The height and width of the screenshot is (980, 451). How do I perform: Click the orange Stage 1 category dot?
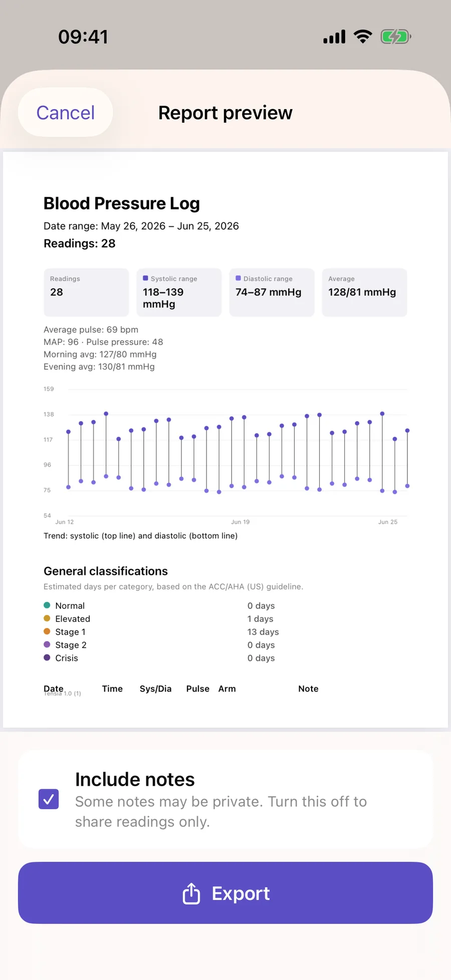tap(47, 631)
